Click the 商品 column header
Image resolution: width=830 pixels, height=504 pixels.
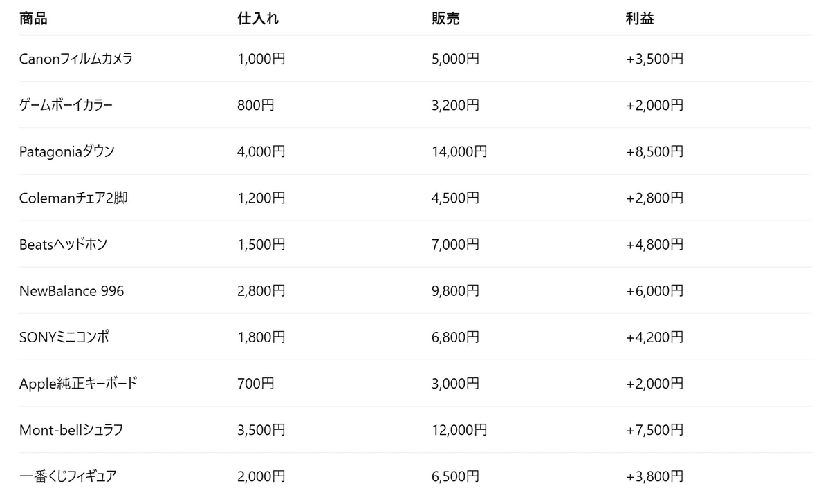(x=33, y=19)
